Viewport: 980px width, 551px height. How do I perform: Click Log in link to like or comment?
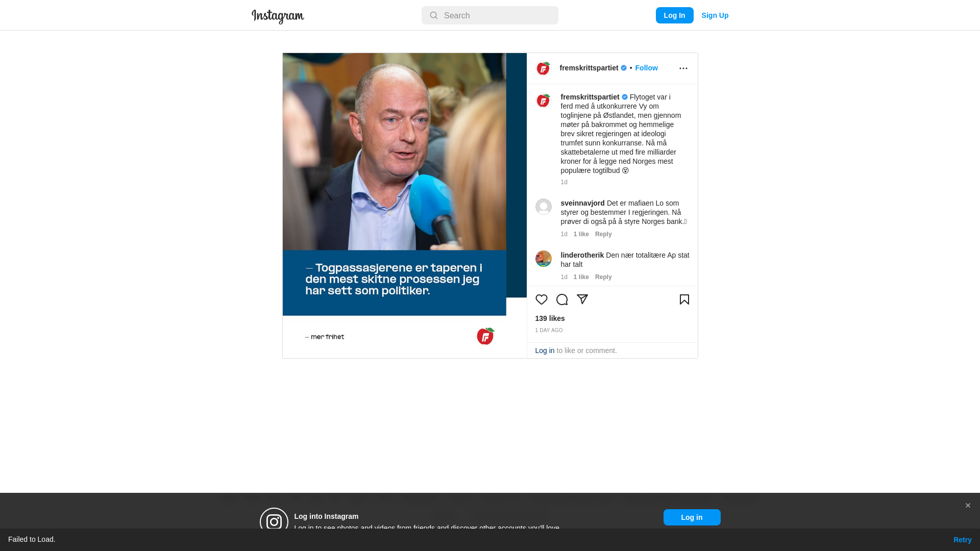pos(545,350)
